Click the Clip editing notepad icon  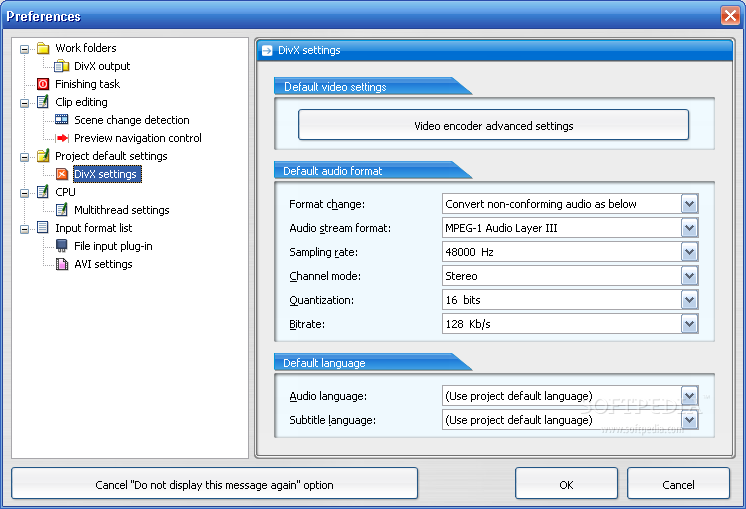43,102
